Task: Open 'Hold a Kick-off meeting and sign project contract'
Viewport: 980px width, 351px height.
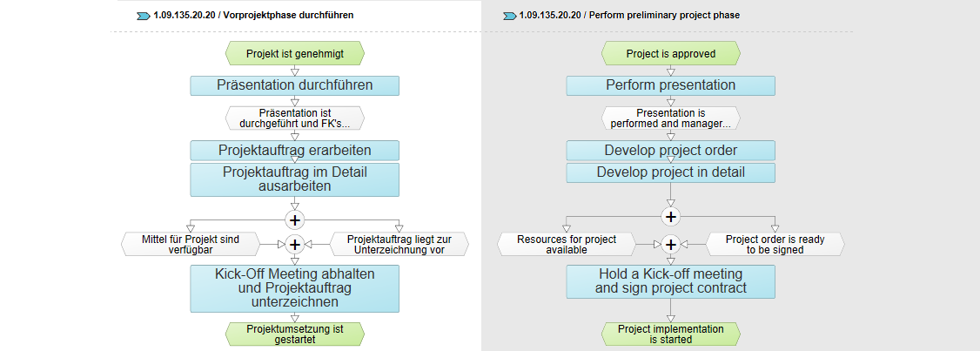Action: pos(671,281)
